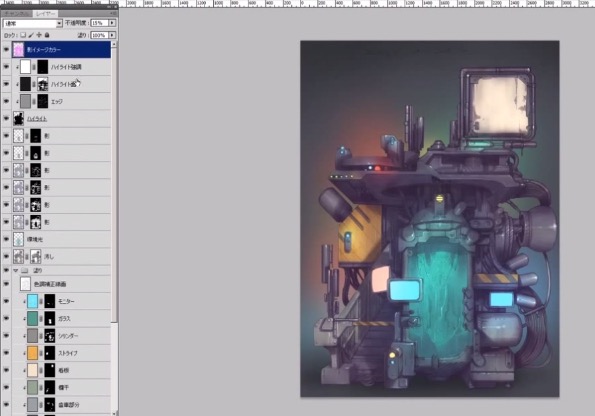
Task: Click cream color swatch of 看板 layer
Action: pyautogui.click(x=33, y=370)
